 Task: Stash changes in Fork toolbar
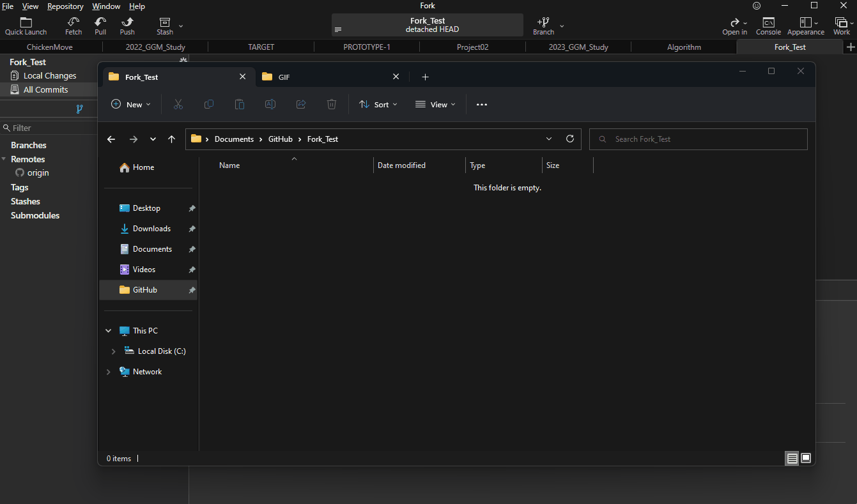[165, 26]
